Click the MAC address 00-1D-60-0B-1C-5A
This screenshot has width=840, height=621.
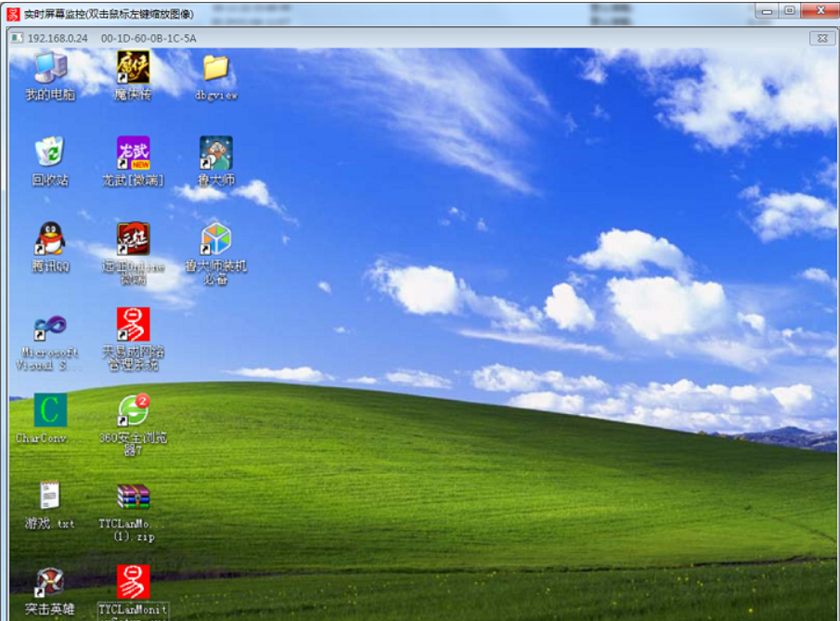(149, 39)
